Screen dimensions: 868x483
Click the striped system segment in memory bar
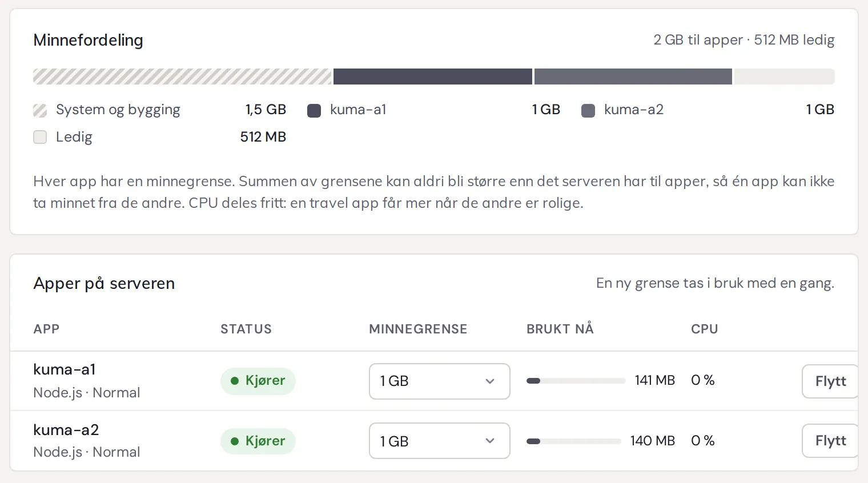[x=182, y=77]
